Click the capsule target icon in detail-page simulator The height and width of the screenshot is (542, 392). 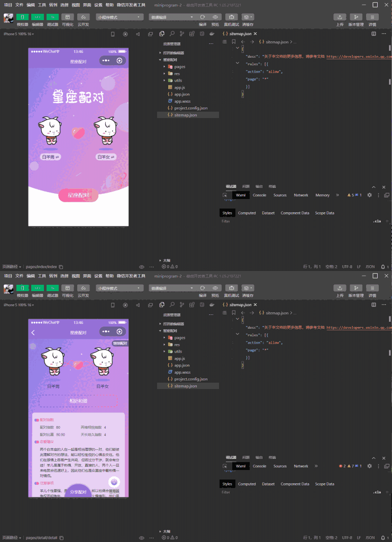pos(120,331)
